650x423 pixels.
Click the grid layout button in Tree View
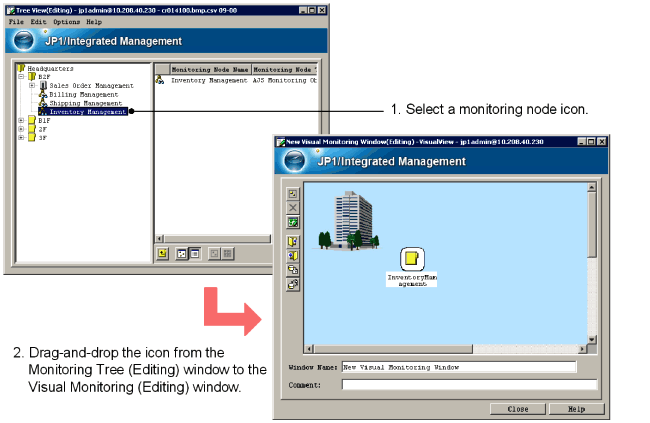[227, 253]
